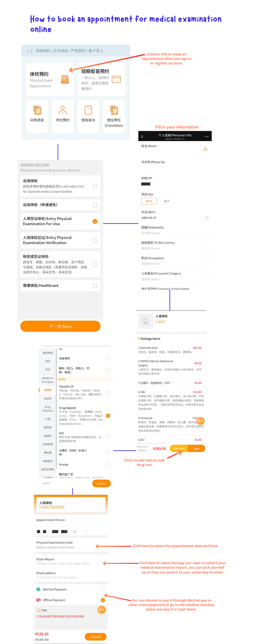
Task: Select the WeChat Payment radio button
Action: coord(103,589)
